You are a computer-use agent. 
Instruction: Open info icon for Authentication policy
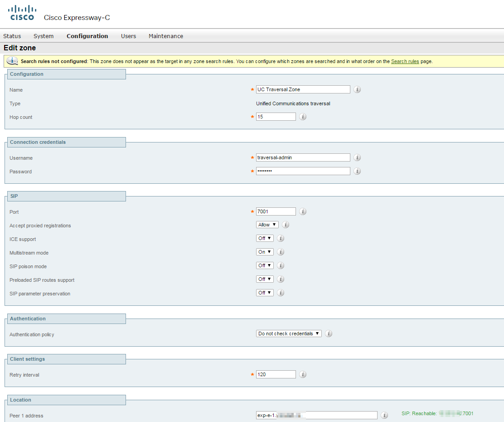pyautogui.click(x=329, y=334)
